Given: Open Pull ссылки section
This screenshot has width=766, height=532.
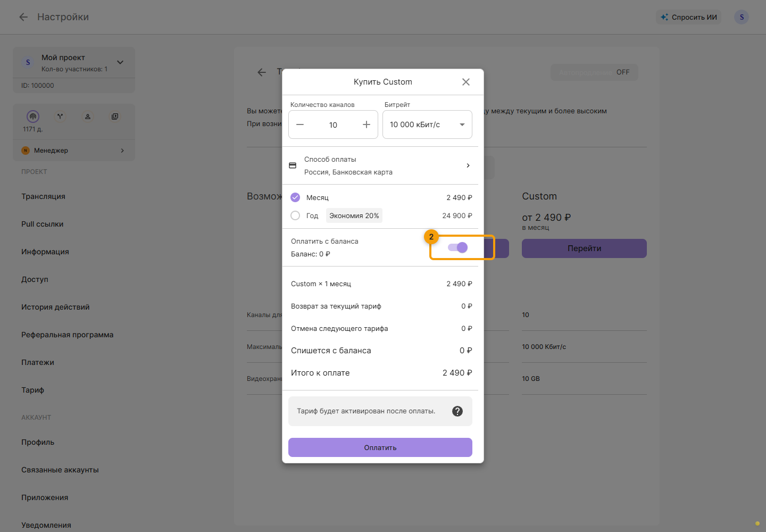Looking at the screenshot, I should click(42, 224).
